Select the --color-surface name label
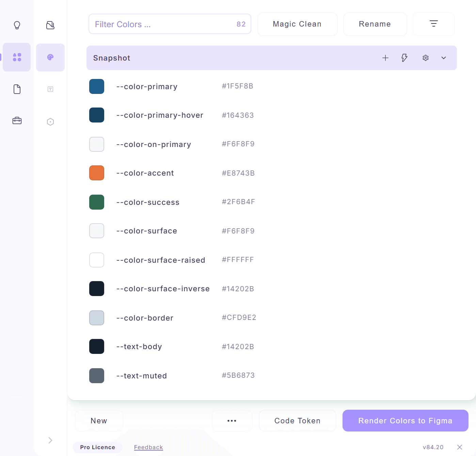This screenshot has width=476, height=456. [x=147, y=231]
